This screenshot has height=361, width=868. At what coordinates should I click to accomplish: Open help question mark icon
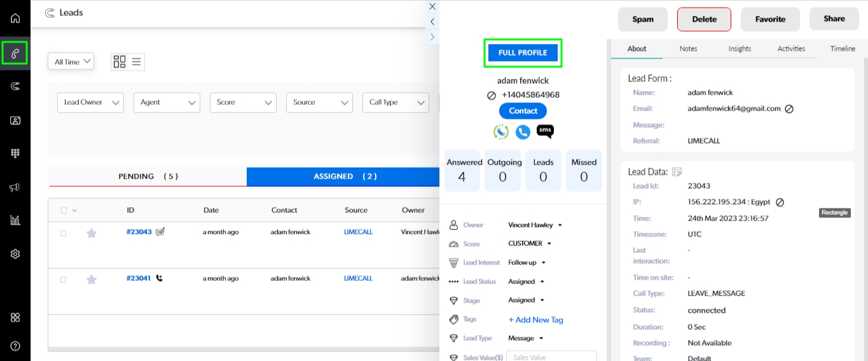[x=15, y=346]
